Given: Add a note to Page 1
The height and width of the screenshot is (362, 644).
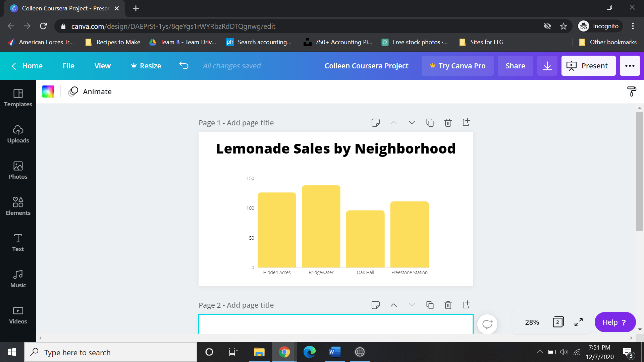Looking at the screenshot, I should [x=375, y=123].
